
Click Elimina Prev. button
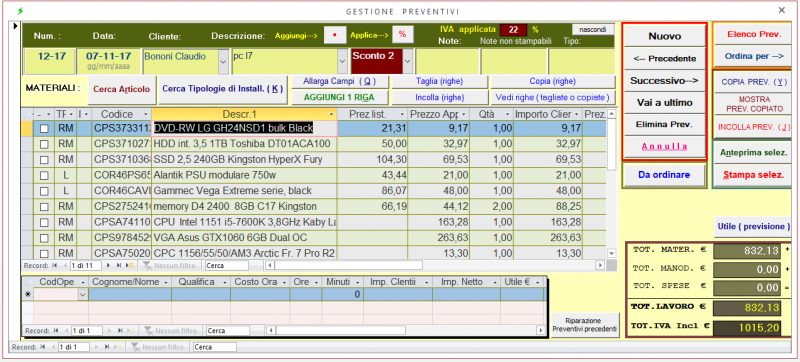(x=664, y=124)
